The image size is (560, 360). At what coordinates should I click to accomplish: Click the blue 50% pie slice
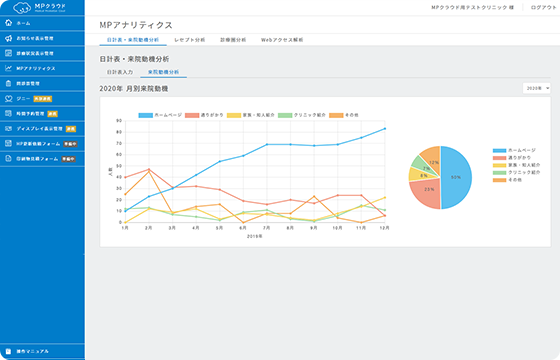click(x=456, y=178)
